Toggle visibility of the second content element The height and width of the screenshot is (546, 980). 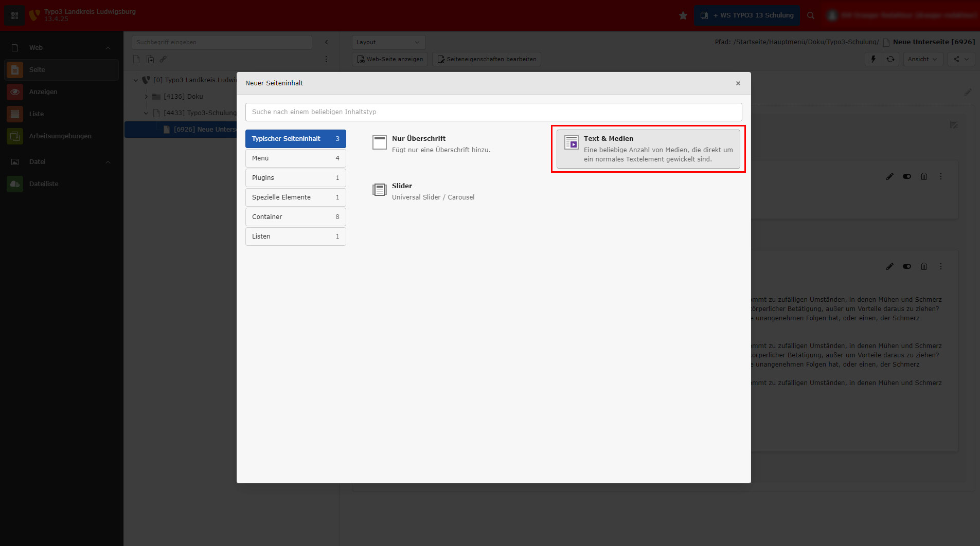point(907,266)
